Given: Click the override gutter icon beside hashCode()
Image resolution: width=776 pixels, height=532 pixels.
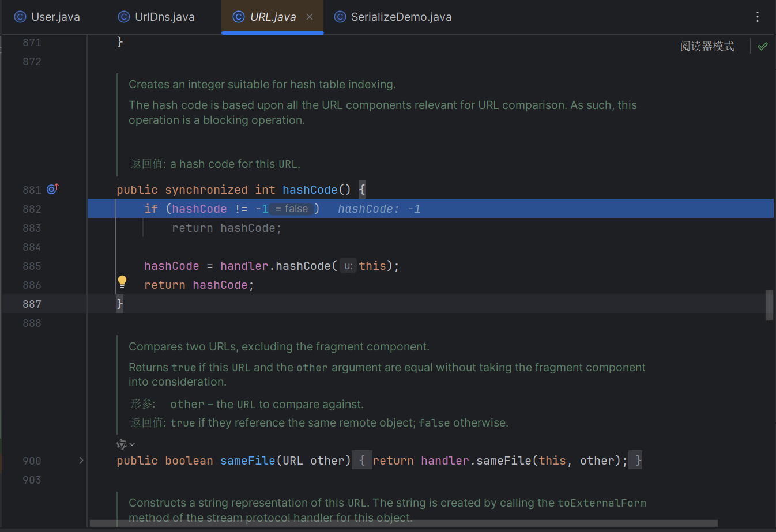Looking at the screenshot, I should coord(52,189).
